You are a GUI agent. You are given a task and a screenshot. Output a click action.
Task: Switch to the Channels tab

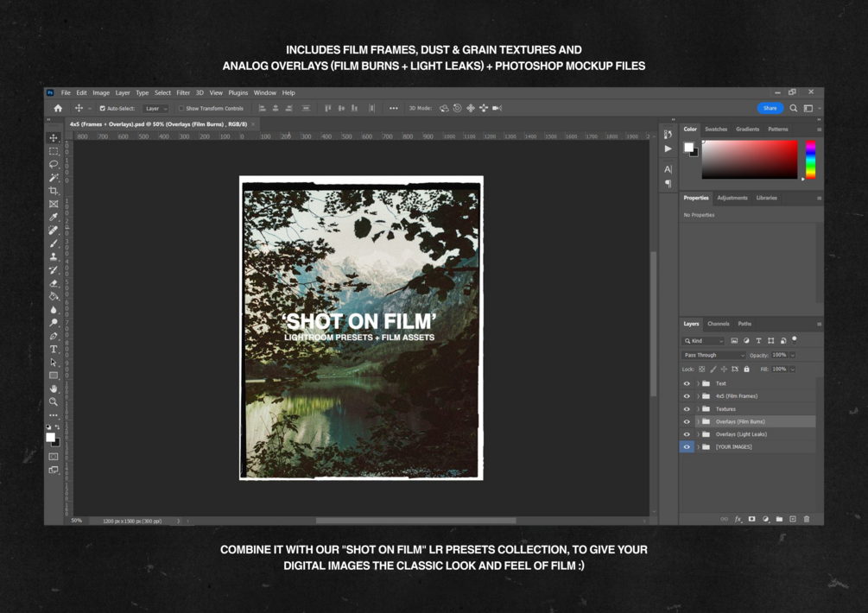(718, 324)
